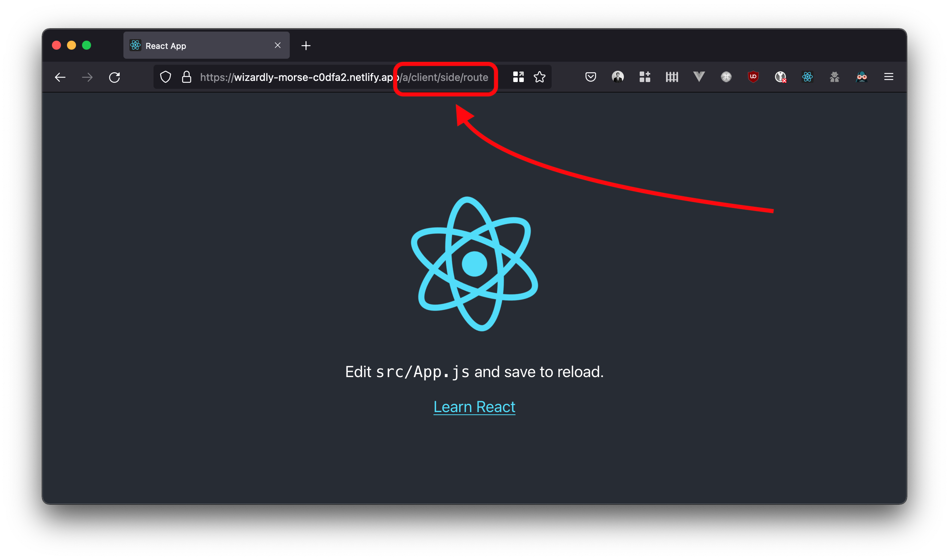Maximize the window with green button
This screenshot has height=560, width=949.
87,45
